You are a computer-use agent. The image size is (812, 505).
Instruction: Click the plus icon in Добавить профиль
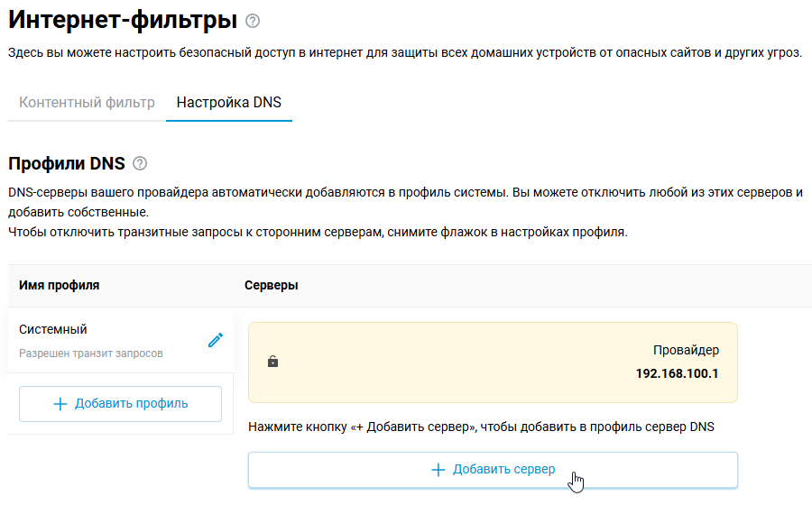(x=60, y=404)
